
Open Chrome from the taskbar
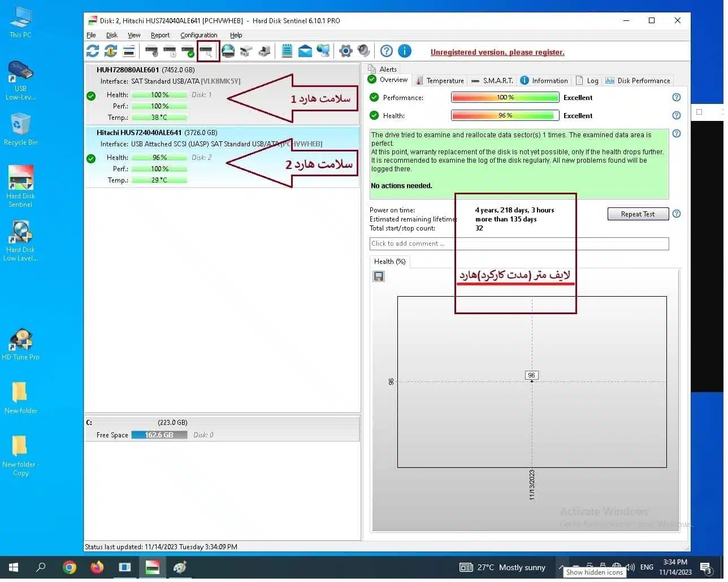coord(70,567)
